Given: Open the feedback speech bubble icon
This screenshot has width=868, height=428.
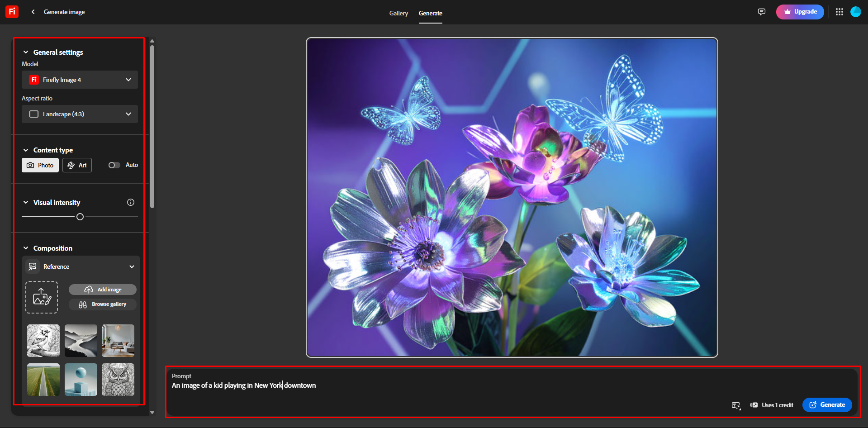Looking at the screenshot, I should pyautogui.click(x=762, y=12).
